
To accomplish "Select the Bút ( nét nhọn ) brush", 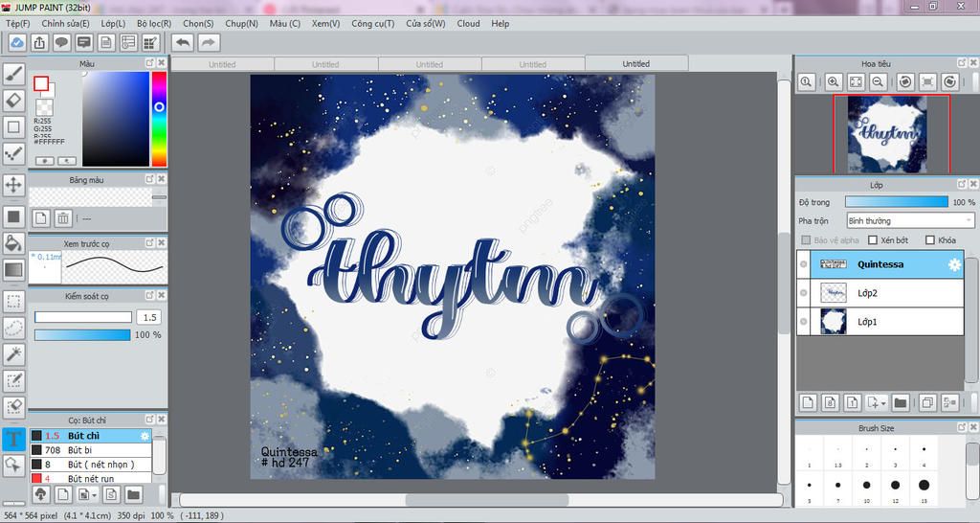I will click(91, 465).
